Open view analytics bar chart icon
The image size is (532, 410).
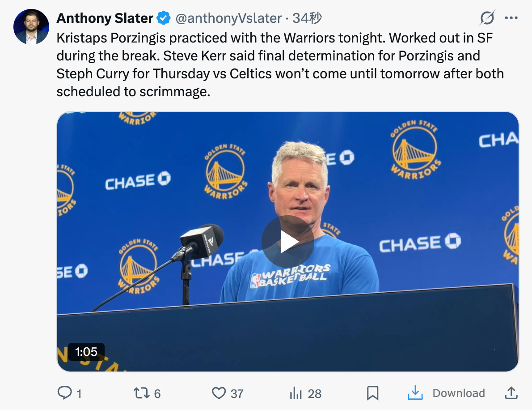click(x=296, y=393)
